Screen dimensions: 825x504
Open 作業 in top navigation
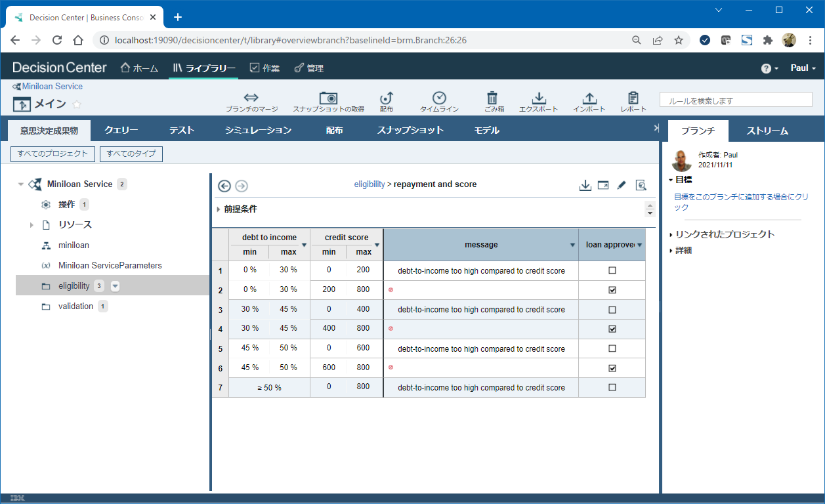pyautogui.click(x=264, y=68)
